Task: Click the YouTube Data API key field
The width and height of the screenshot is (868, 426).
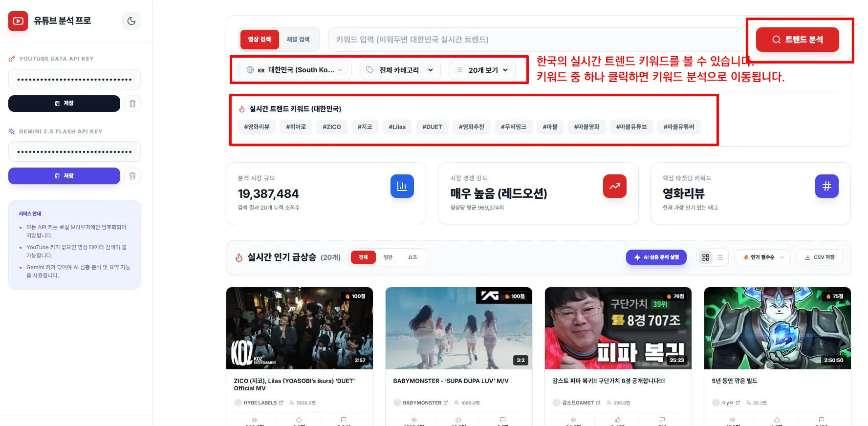Action: point(74,79)
